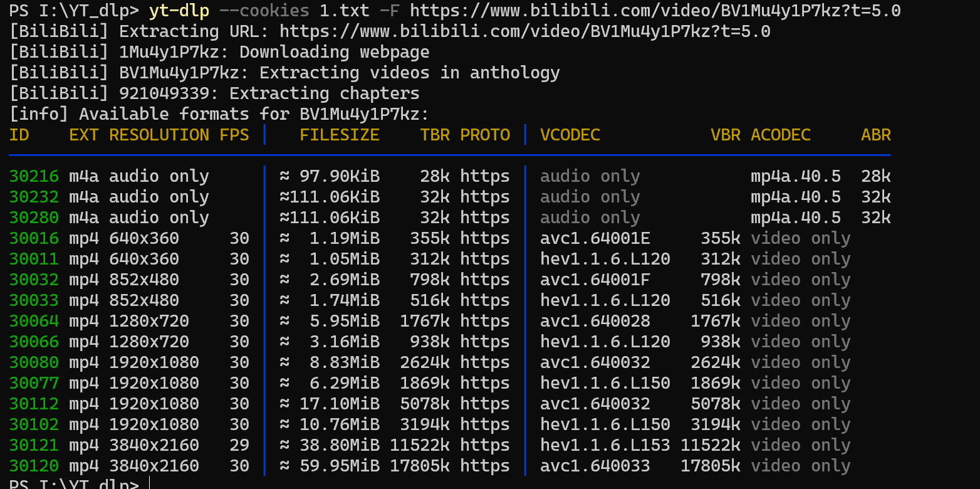Click format ID 30102
Image resolution: width=980 pixels, height=489 pixels.
34,424
